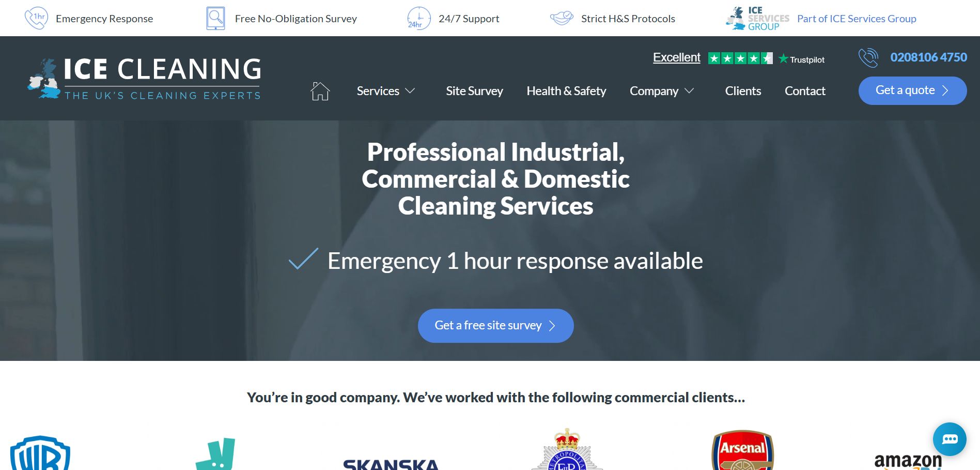Viewport: 980px width, 470px height.
Task: Open the live chat bubble icon
Action: (x=950, y=439)
